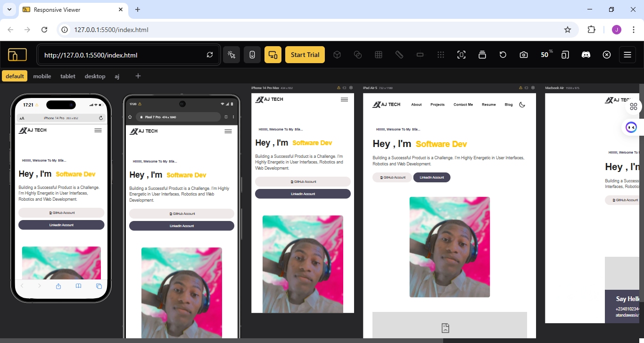Click AJ TECH logo in Pixel 7 Pro preview
644x343 pixels.
tap(144, 131)
